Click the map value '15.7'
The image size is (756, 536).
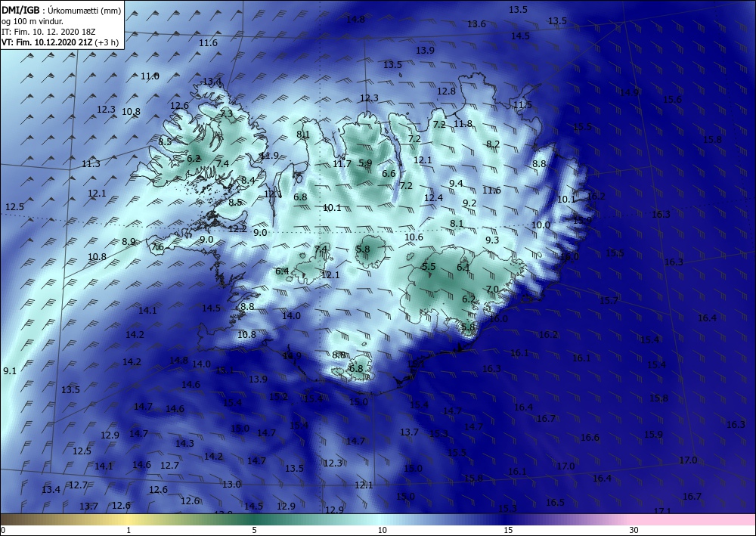coord(609,301)
